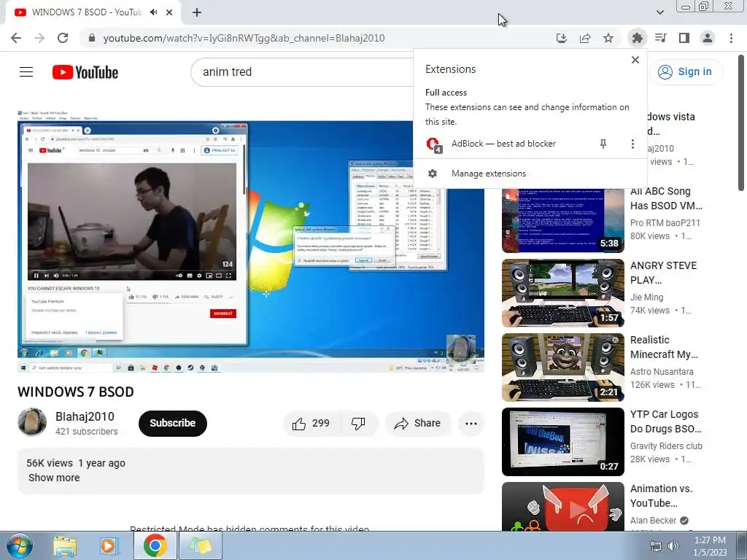The width and height of the screenshot is (747, 560).
Task: Open the sticky notes taskbar icon
Action: coord(200,545)
